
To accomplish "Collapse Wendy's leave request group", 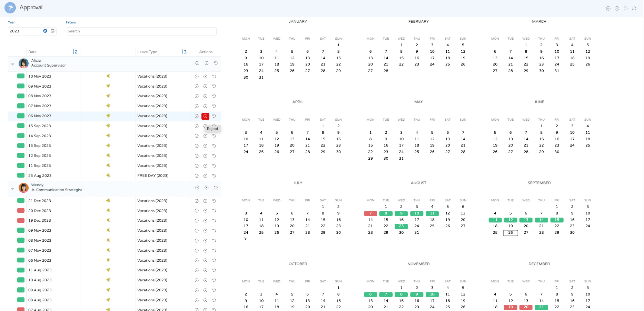I will click(x=13, y=189).
